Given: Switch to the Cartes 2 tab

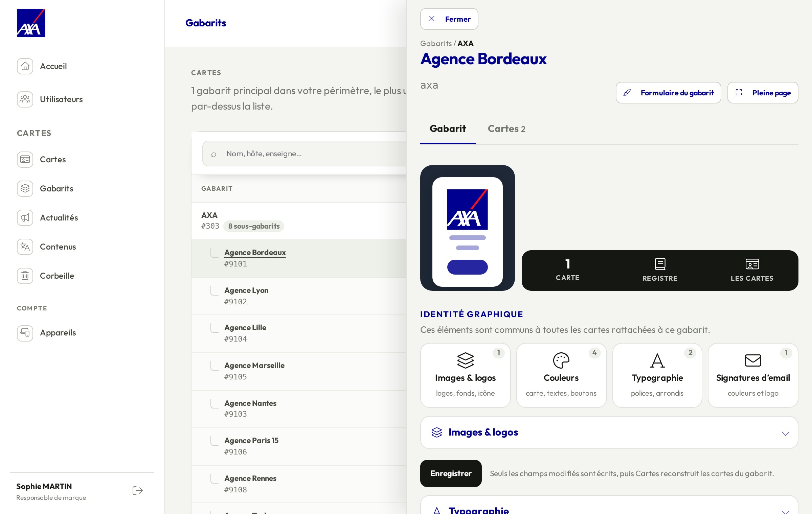Looking at the screenshot, I should [506, 129].
